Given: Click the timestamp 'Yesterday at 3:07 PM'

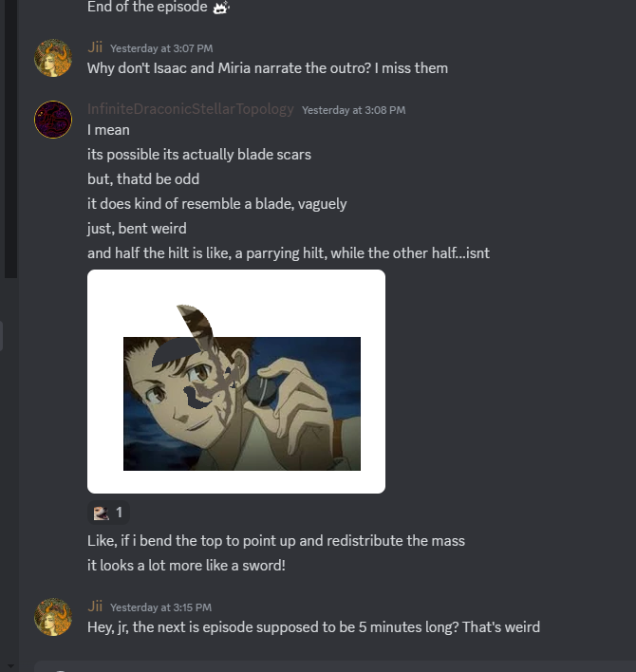Looking at the screenshot, I should [161, 48].
